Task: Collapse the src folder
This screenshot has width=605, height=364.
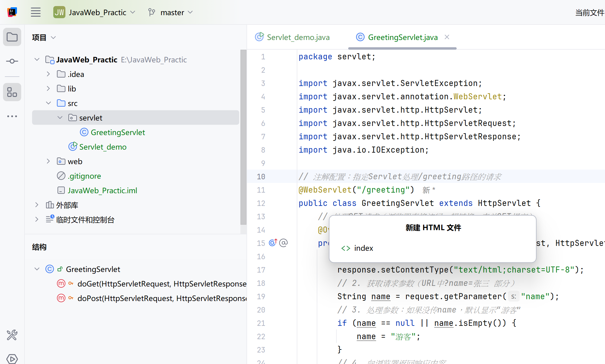Action: click(x=48, y=103)
